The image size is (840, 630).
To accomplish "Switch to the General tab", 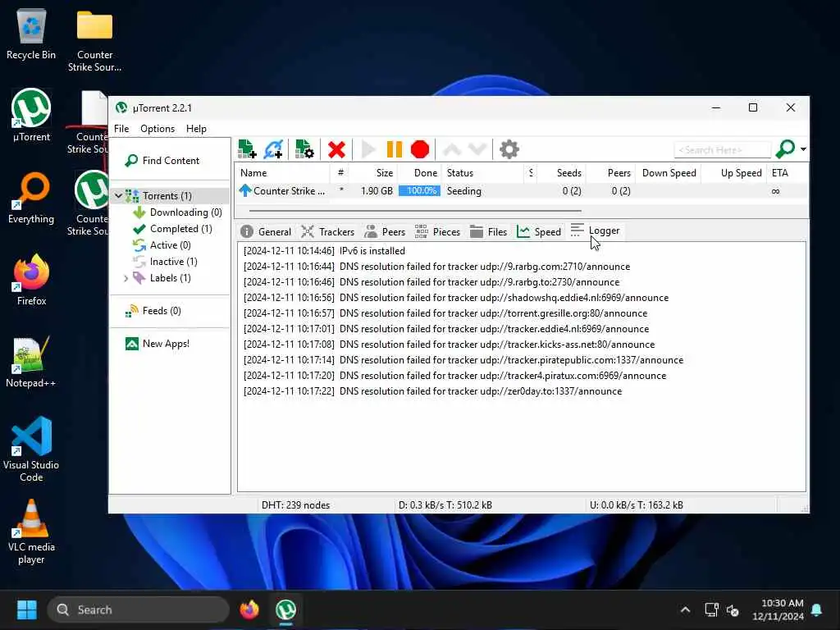I will 267,231.
